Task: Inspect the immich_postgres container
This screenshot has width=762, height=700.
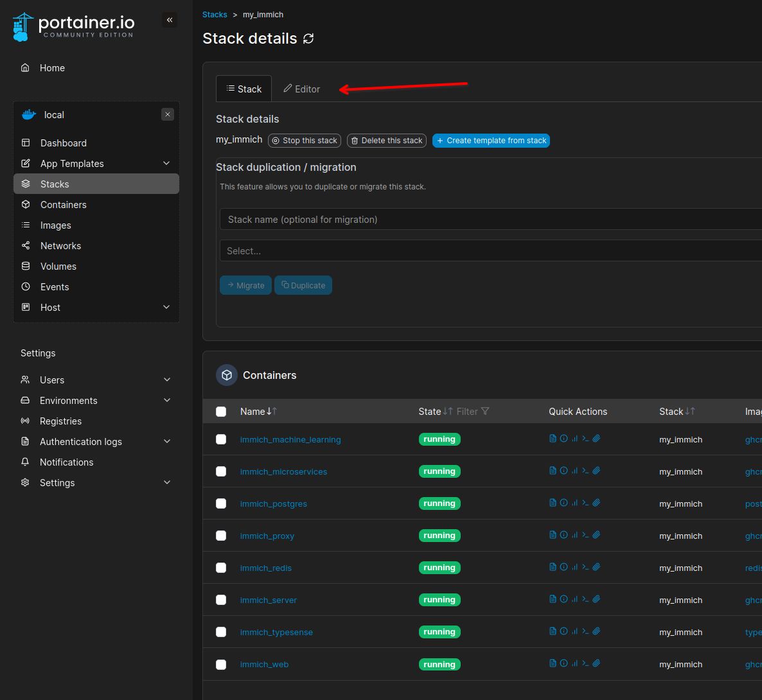Action: (563, 503)
